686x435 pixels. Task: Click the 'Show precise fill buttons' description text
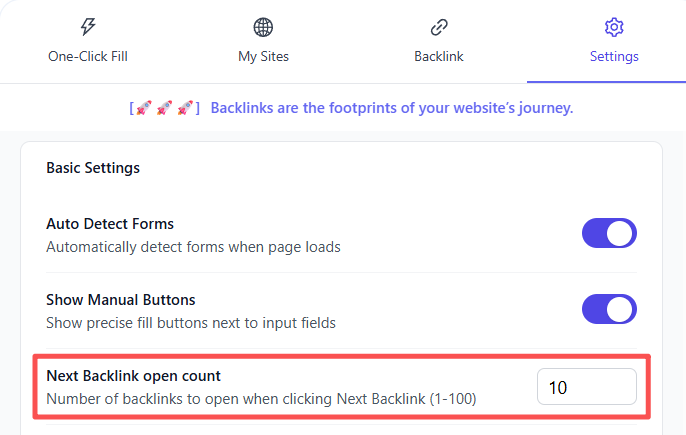[190, 322]
